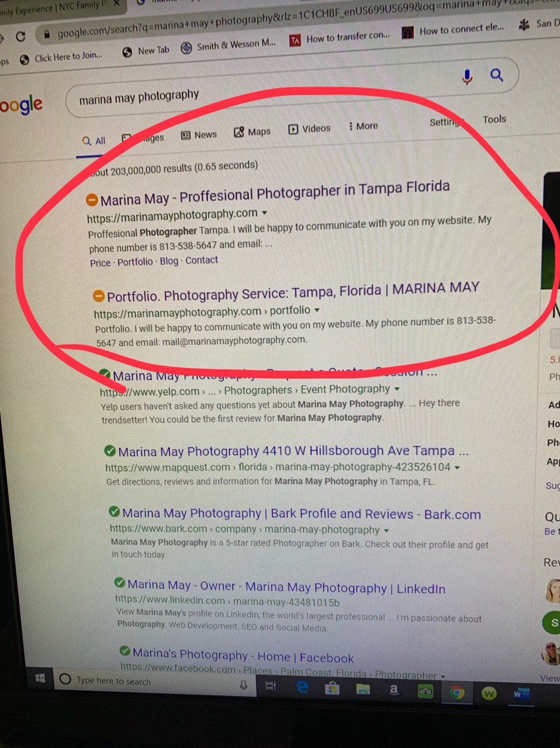560x748 pixels.
Task: Switch to the Maps results tab
Action: tap(252, 132)
